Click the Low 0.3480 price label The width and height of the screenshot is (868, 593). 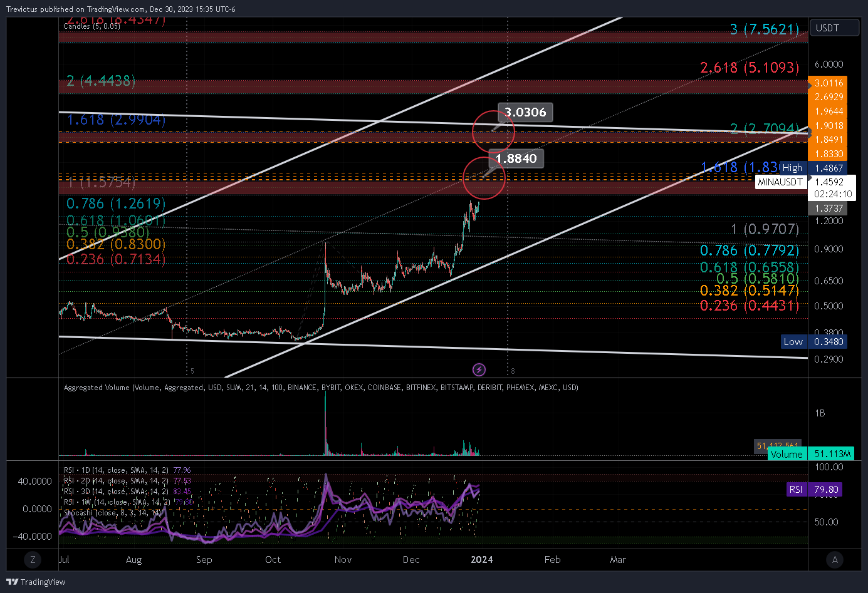tap(814, 341)
